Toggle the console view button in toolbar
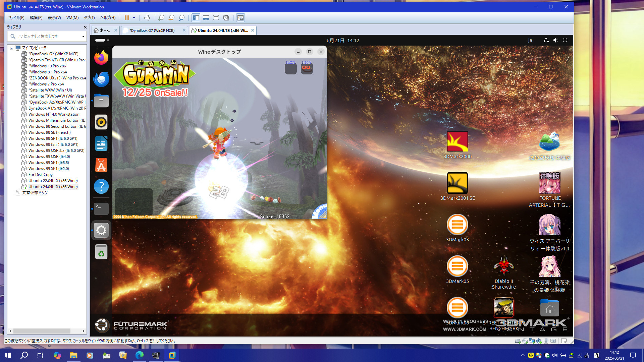Viewport: 644px width, 362px height. tap(240, 18)
